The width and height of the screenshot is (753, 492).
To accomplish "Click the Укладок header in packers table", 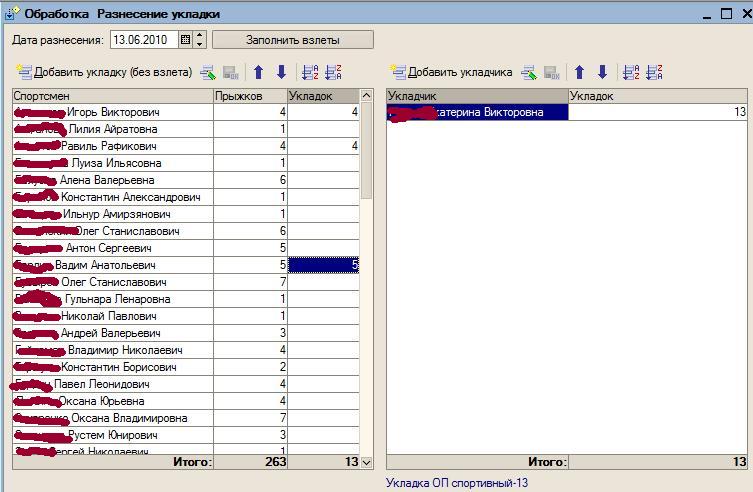I will 658,96.
